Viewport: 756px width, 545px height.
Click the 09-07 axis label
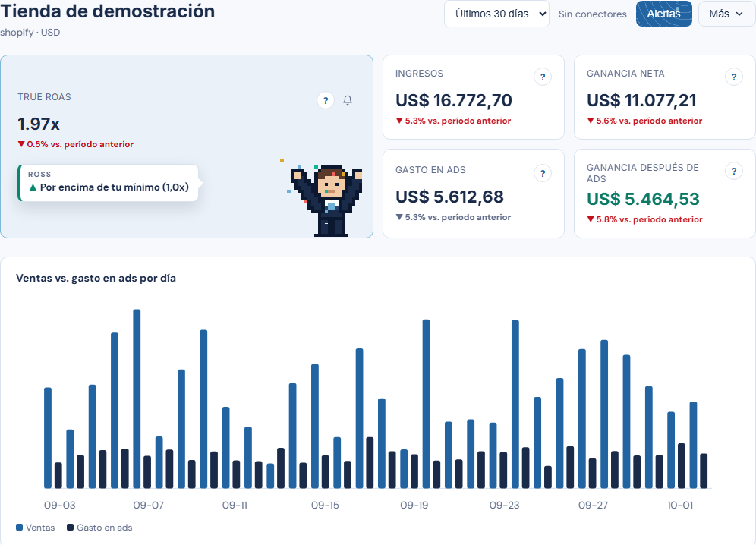(x=149, y=506)
